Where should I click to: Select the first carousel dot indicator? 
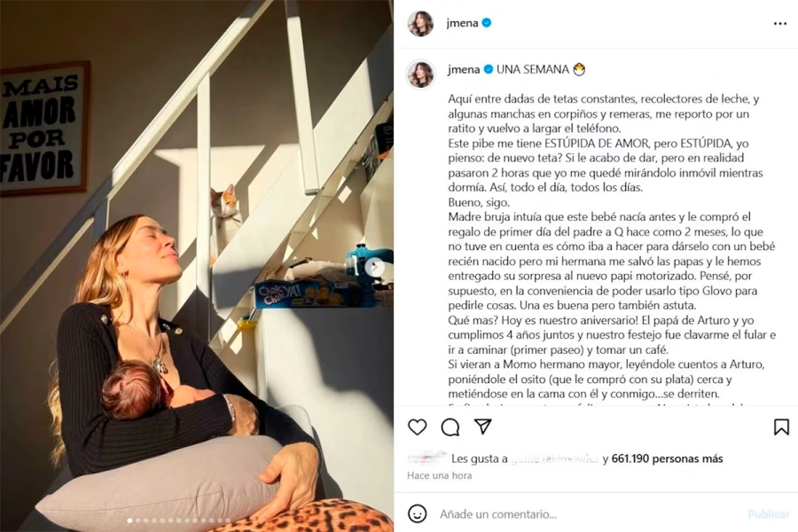(129, 520)
